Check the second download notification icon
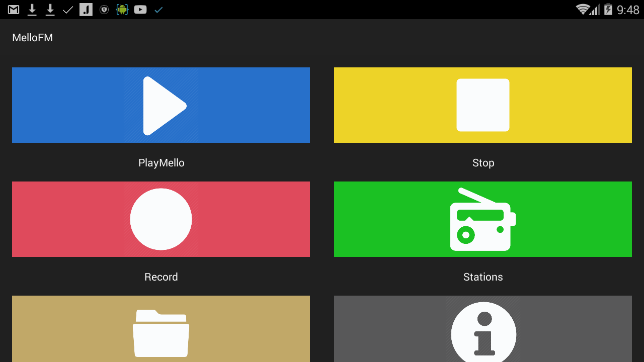Image resolution: width=644 pixels, height=362 pixels. 50,10
